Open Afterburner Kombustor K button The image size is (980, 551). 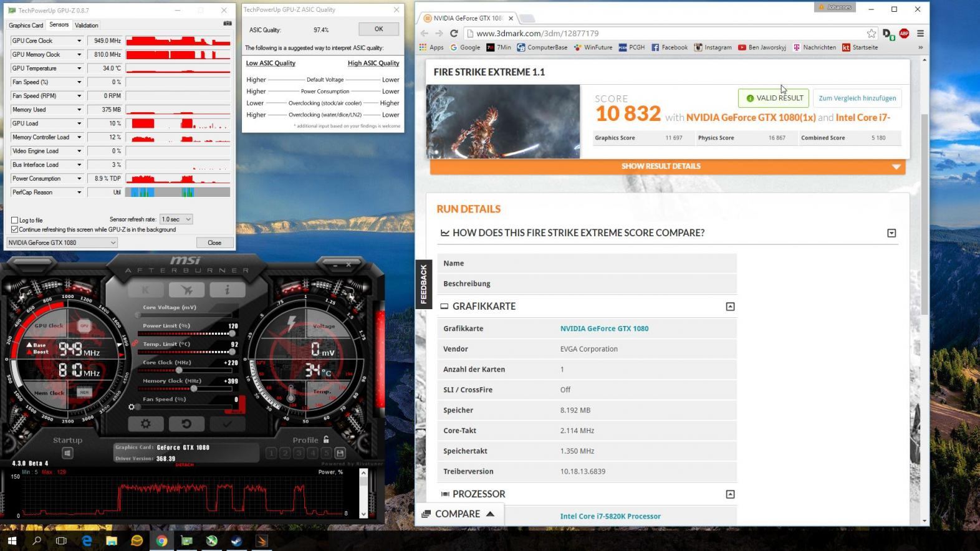(146, 290)
